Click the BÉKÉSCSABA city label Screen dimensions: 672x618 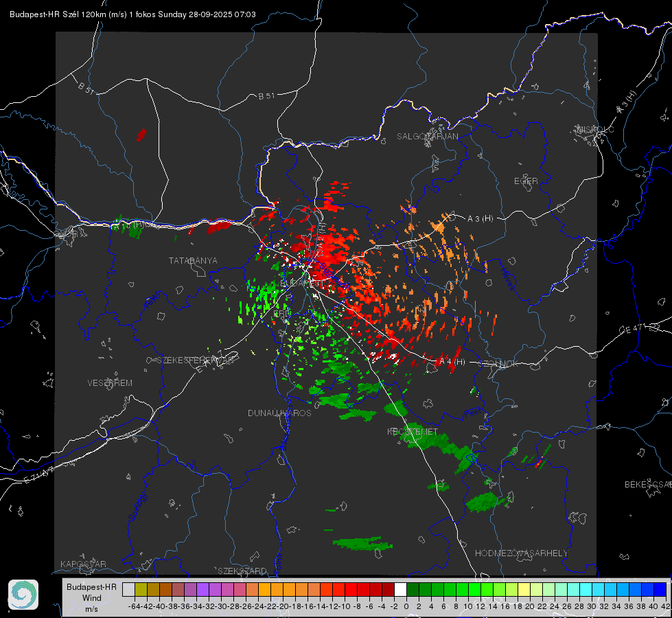click(x=648, y=485)
